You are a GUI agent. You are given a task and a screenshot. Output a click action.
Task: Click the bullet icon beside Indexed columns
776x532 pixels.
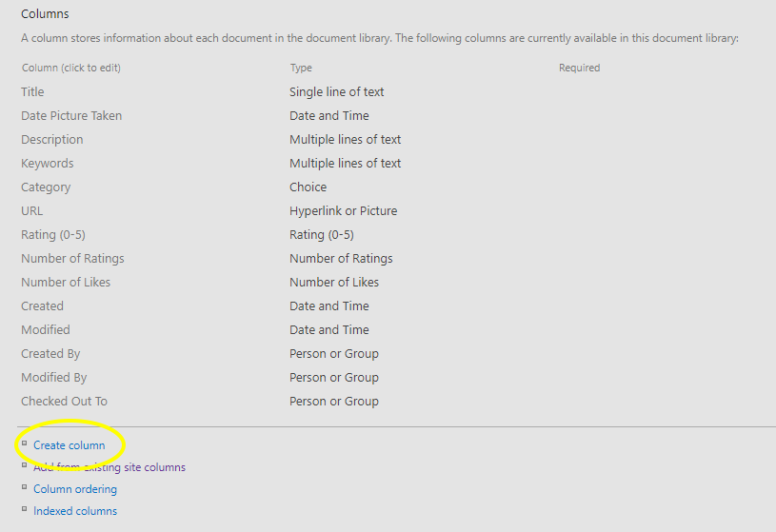click(x=24, y=509)
